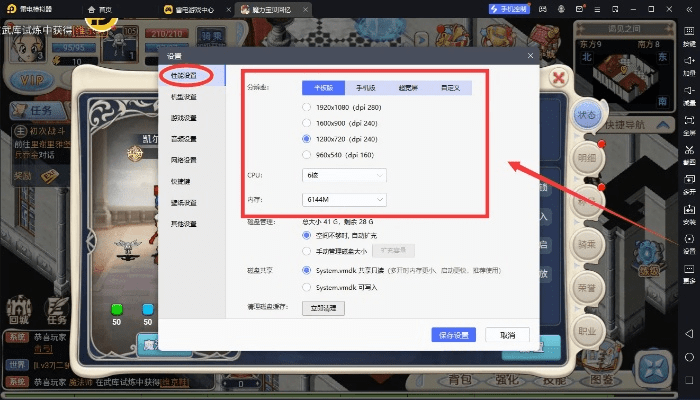The height and width of the screenshot is (400, 700).
Task: Open 游戏设置 in settings sidebar
Action: (x=183, y=118)
